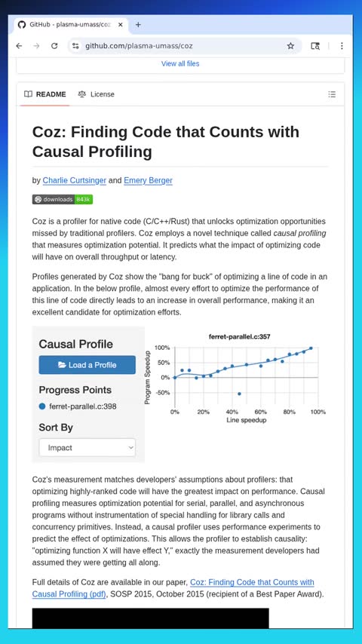Open the site information icon in address bar
This screenshot has width=362, height=644.
[x=75, y=46]
